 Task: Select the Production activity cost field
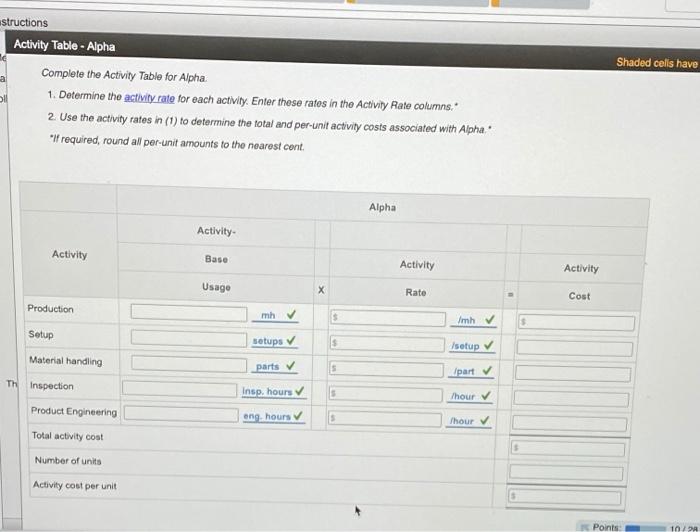click(576, 323)
